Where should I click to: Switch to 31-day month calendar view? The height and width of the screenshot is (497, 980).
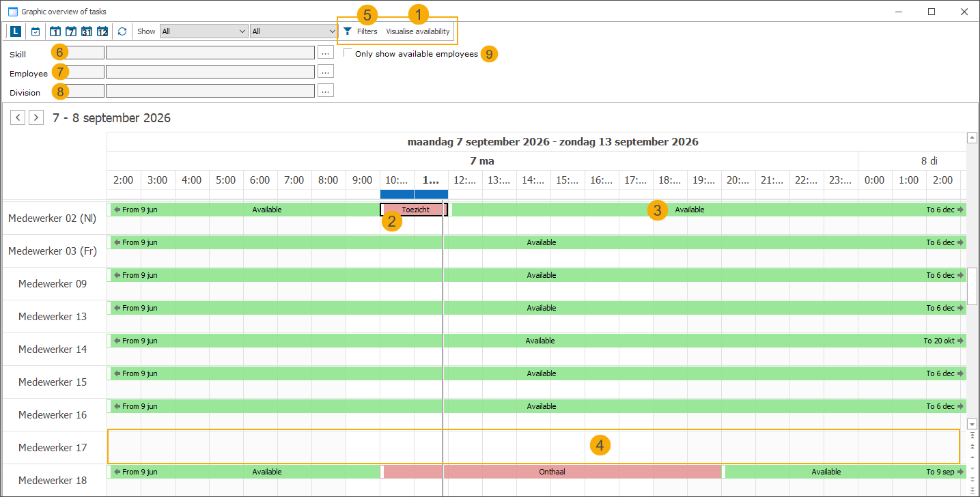coord(87,31)
